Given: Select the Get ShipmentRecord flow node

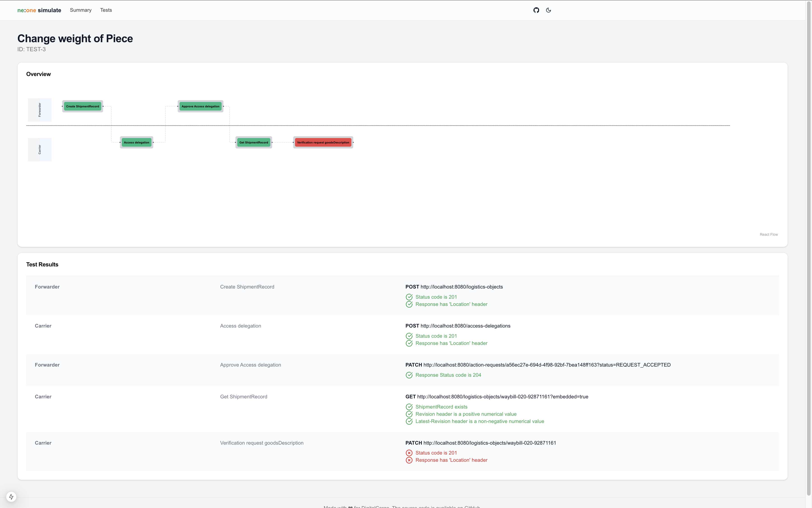Looking at the screenshot, I should [x=254, y=143].
